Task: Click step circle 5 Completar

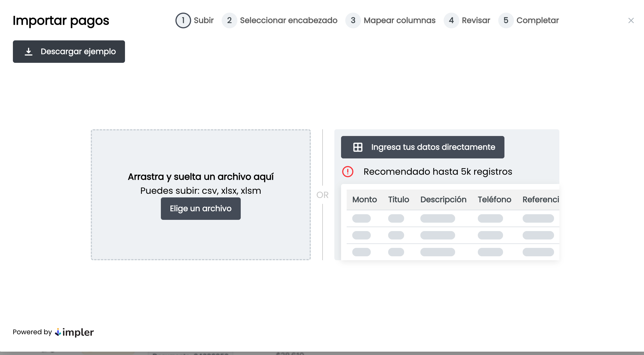Action: point(506,20)
